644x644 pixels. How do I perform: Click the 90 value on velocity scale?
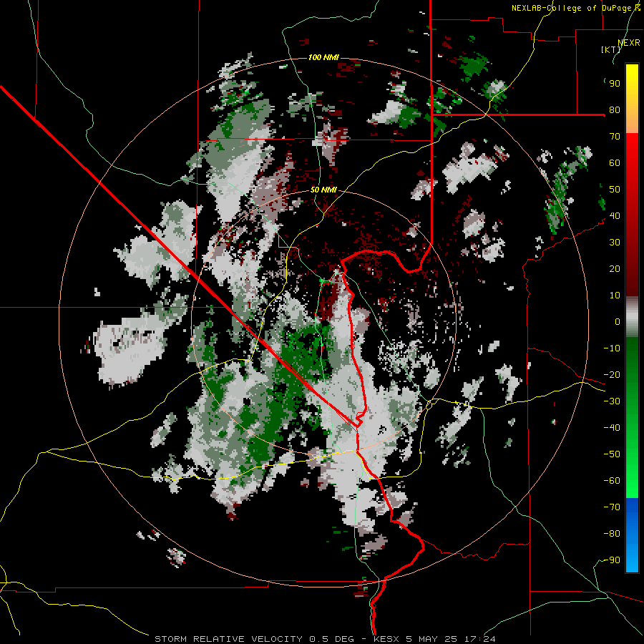(x=615, y=84)
